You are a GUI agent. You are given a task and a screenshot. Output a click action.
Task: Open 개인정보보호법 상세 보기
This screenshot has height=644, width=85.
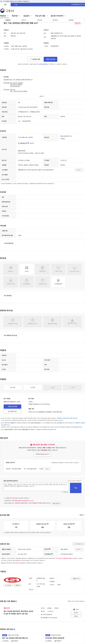coord(42,454)
